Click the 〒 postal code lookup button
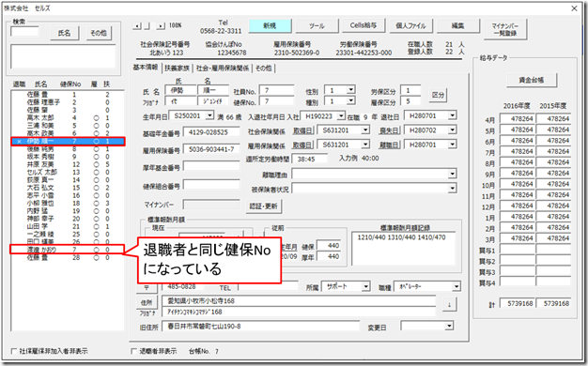Image resolution: width=588 pixels, height=366 pixels. [147, 287]
